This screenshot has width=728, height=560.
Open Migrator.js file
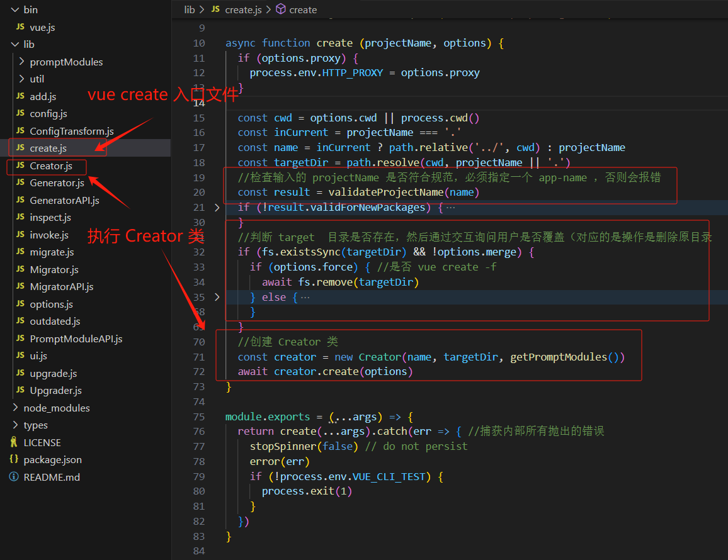pyautogui.click(x=54, y=269)
